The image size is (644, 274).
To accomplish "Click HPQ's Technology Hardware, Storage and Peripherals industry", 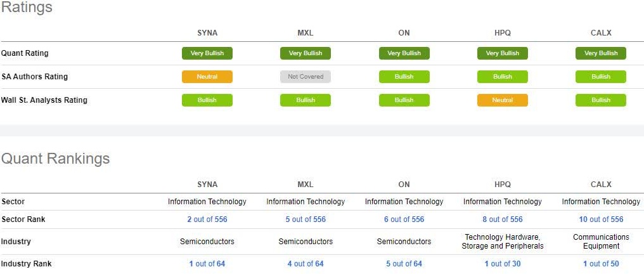I will (502, 242).
